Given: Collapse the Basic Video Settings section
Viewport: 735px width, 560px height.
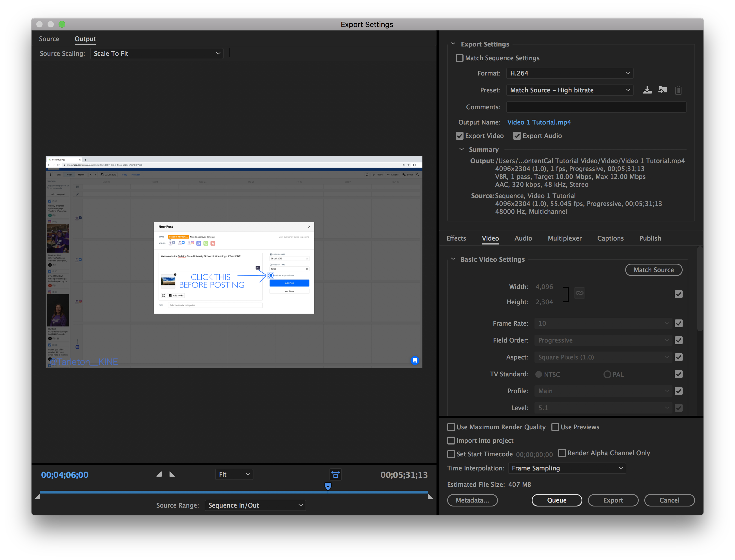Looking at the screenshot, I should 453,259.
